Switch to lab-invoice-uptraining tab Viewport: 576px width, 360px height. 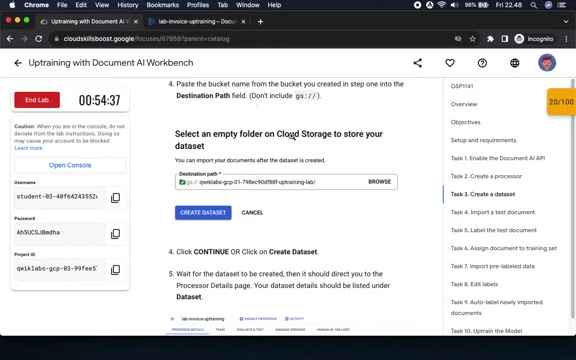click(197, 21)
